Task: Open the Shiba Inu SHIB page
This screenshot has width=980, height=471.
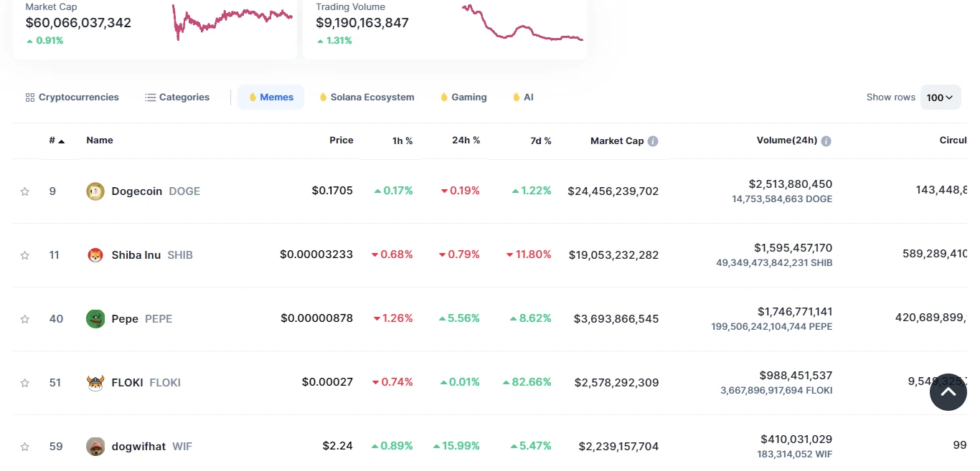Action: pos(152,255)
